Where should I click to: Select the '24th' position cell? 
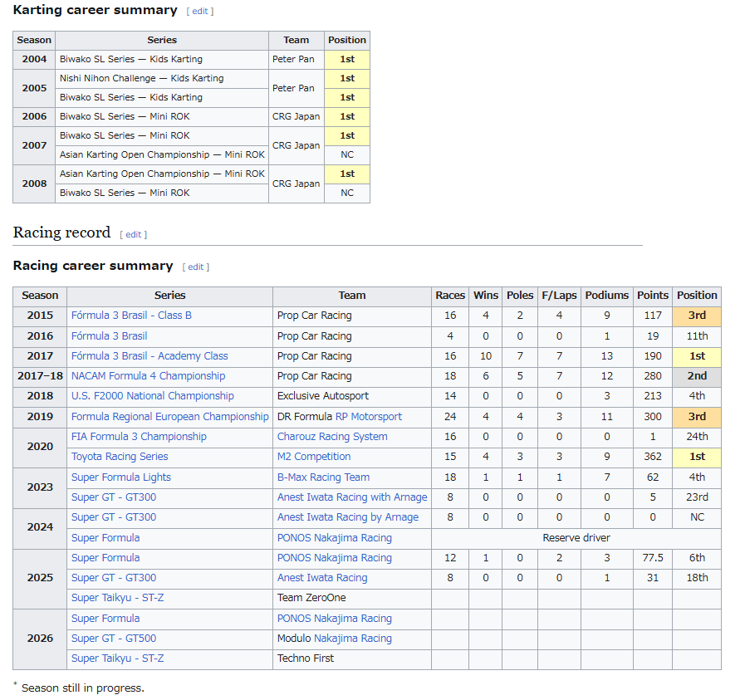[x=697, y=437]
